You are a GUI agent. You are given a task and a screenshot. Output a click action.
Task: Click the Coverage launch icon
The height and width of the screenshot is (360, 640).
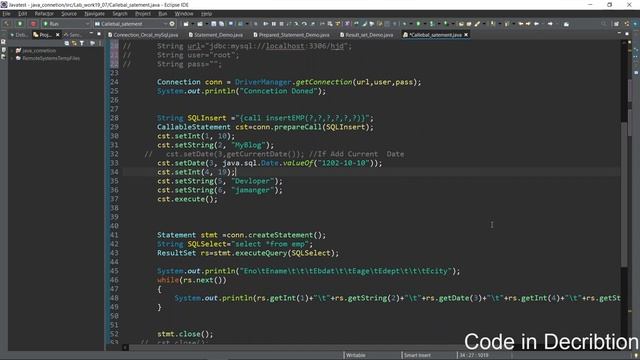(432, 24)
